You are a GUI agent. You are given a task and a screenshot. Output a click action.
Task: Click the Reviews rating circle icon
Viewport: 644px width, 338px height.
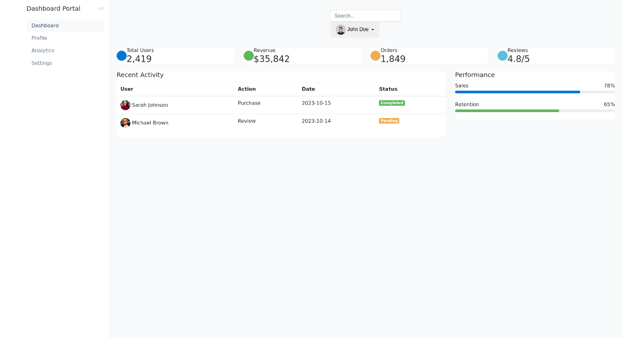pyautogui.click(x=502, y=55)
